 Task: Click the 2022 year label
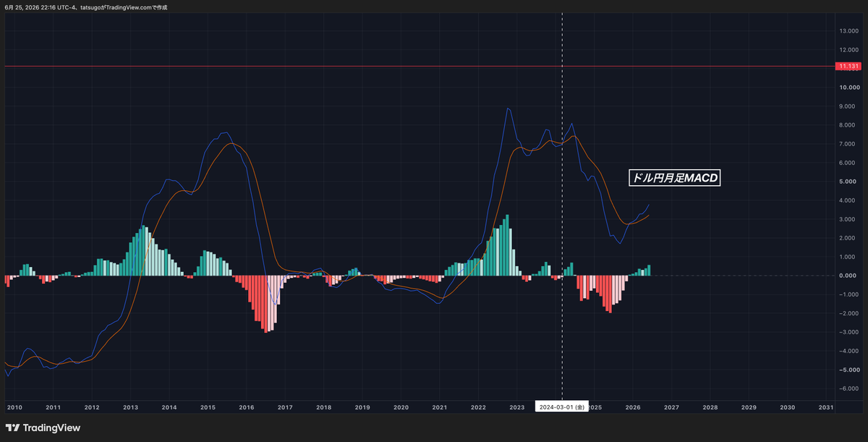pyautogui.click(x=479, y=407)
